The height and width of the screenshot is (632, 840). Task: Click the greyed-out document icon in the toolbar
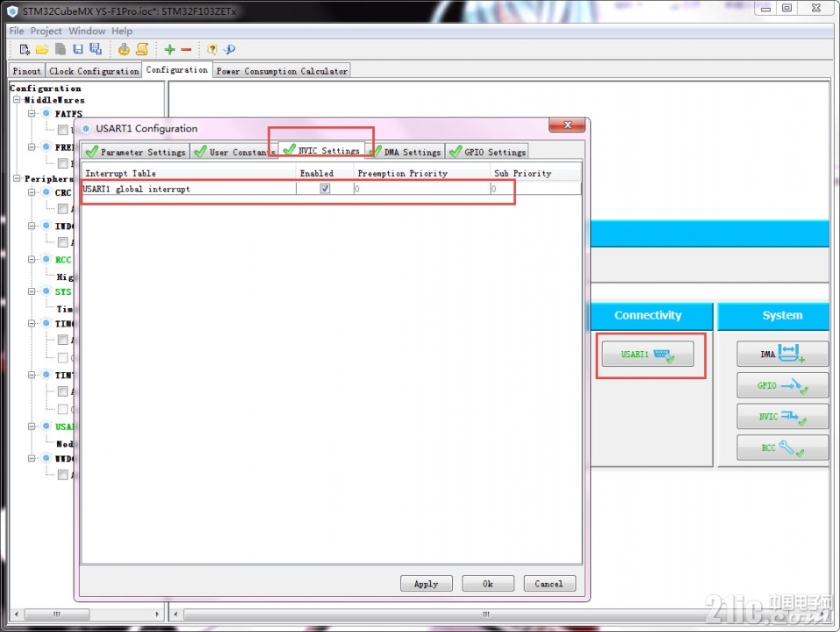(61, 49)
